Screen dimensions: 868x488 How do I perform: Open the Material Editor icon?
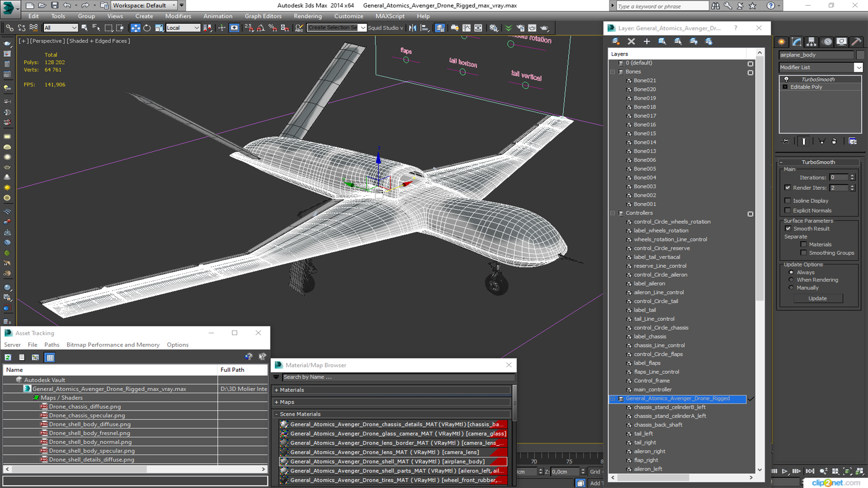pyautogui.click(x=494, y=28)
